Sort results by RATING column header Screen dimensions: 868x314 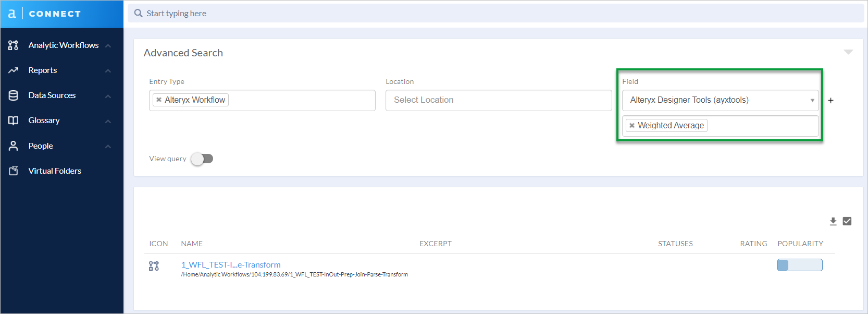[x=753, y=244]
